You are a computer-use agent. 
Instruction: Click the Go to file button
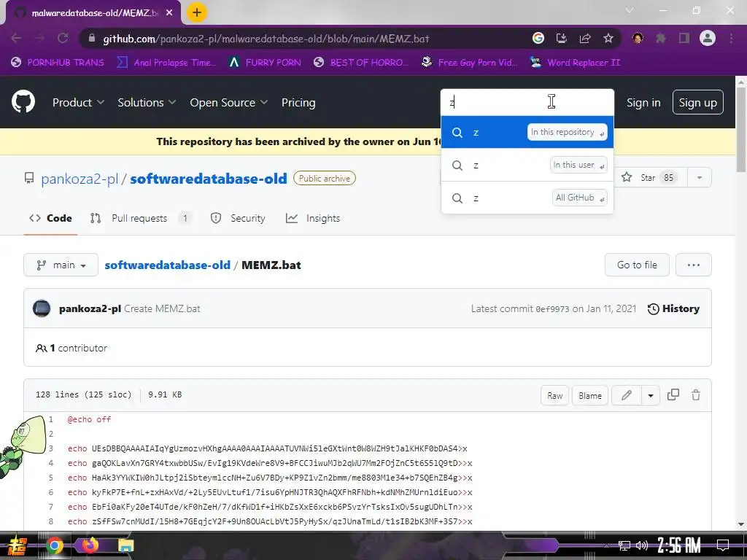[x=637, y=265]
